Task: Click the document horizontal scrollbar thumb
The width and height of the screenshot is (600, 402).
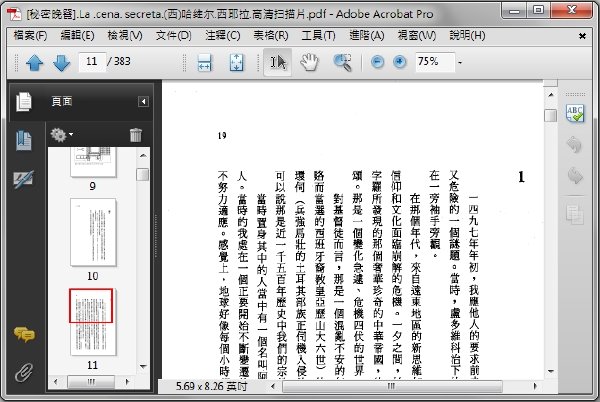Action: [x=392, y=386]
